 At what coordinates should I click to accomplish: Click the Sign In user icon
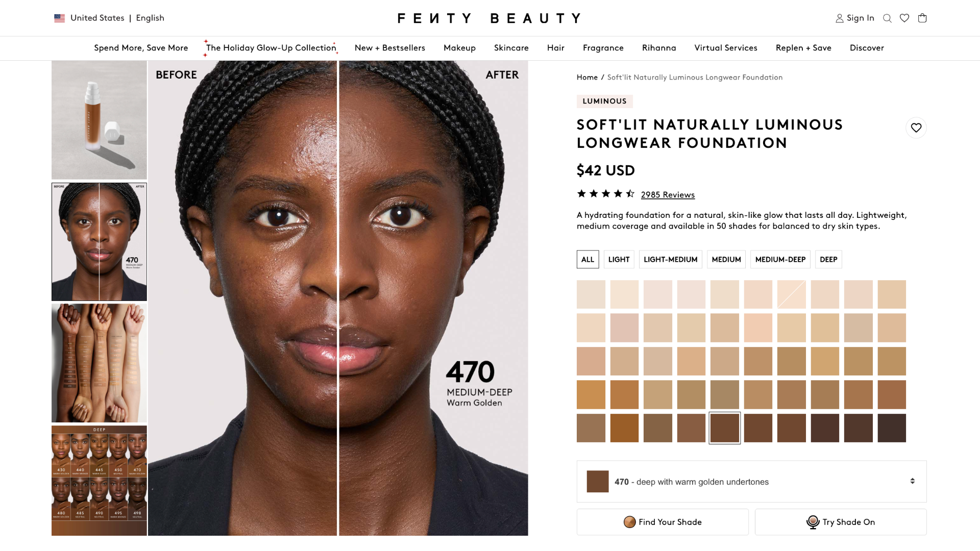[840, 18]
